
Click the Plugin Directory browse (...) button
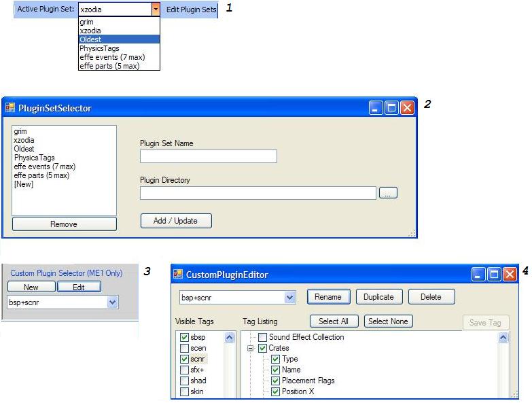click(388, 193)
